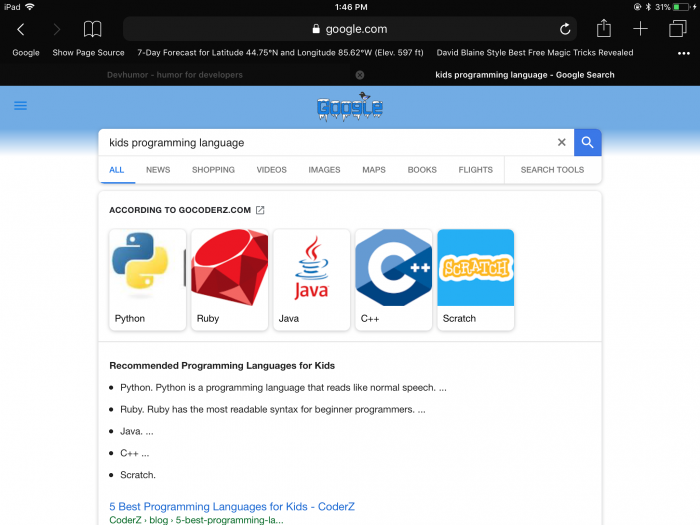Tap the Safari forward arrow
700x525 pixels.
pyautogui.click(x=56, y=29)
